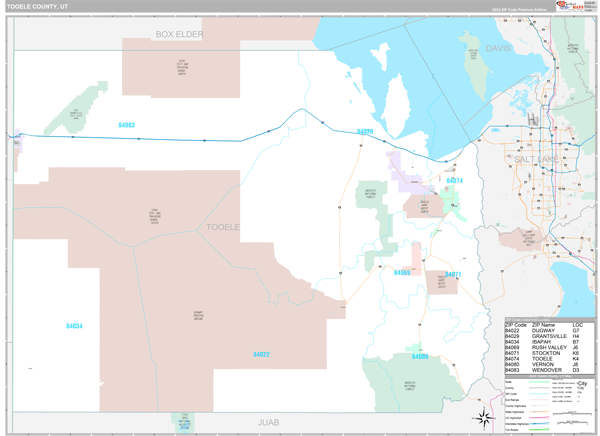Click the 84074 Tooele ZIP label
600x436 pixels.
pyautogui.click(x=455, y=180)
